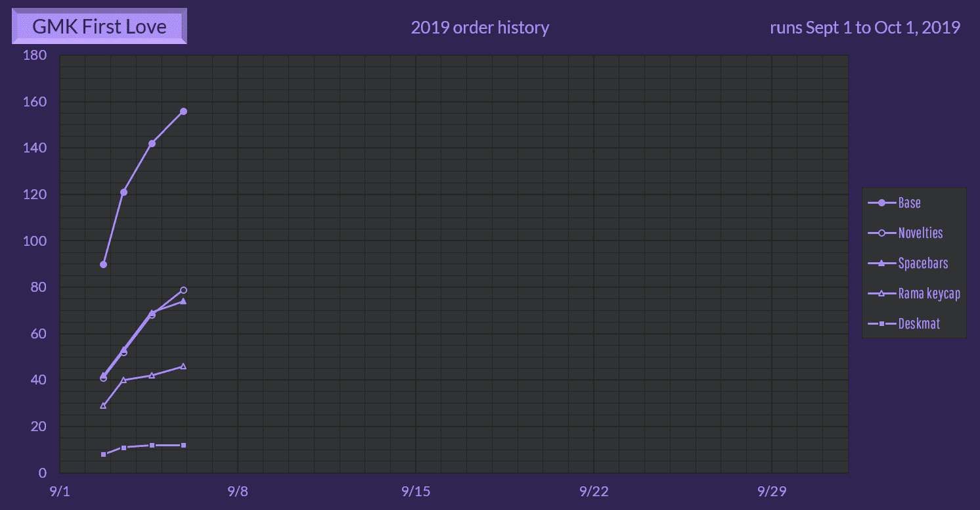Click the Base data point near 121
Viewport: 980px width, 510px height.
[x=123, y=192]
